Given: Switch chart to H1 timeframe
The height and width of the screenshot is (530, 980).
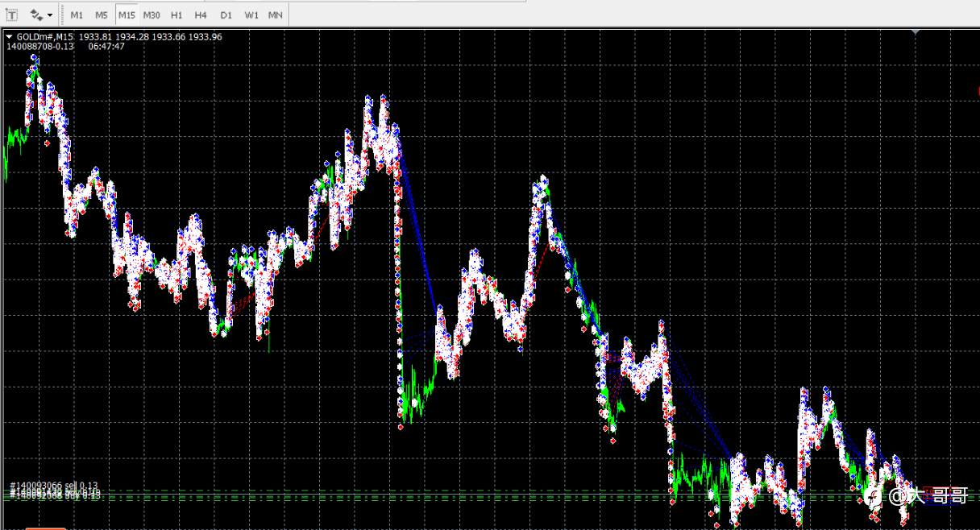Looking at the screenshot, I should pos(176,15).
